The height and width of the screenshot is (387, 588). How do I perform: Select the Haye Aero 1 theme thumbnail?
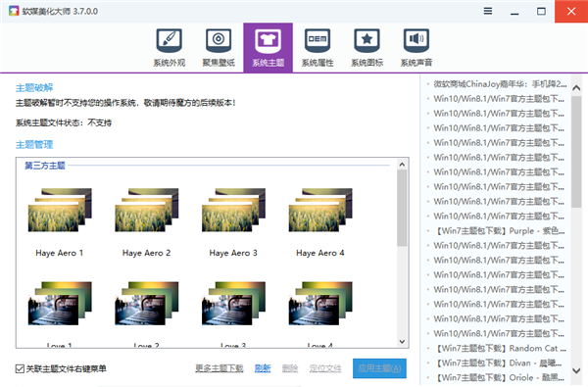pos(60,210)
